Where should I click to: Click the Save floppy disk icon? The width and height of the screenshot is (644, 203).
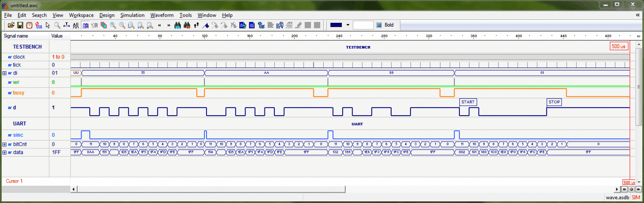coord(20,25)
